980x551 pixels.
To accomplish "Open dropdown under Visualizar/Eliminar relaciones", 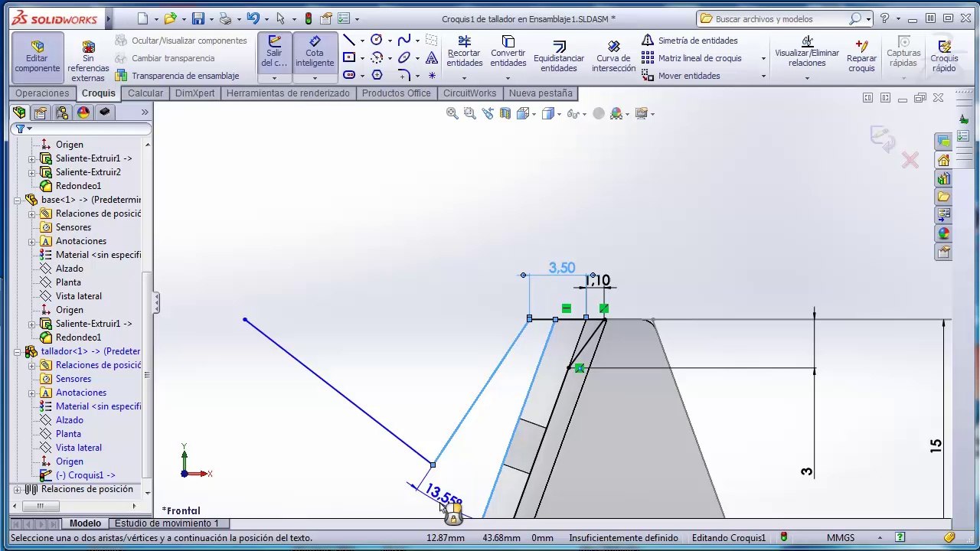I will pyautogui.click(x=807, y=77).
